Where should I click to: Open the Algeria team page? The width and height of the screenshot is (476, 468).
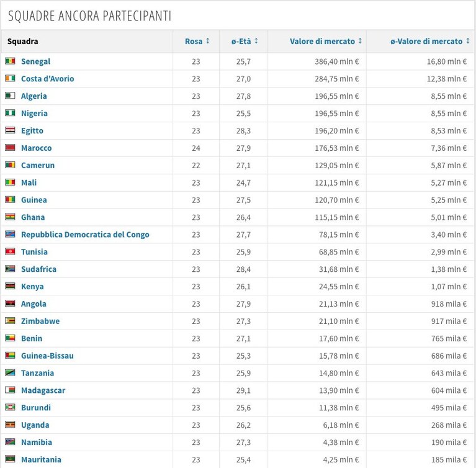coord(34,96)
